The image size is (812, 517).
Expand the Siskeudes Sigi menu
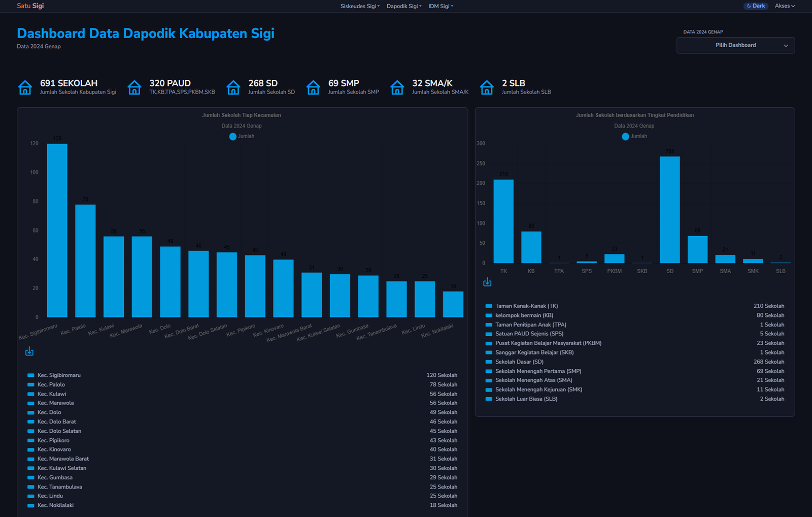(x=360, y=6)
